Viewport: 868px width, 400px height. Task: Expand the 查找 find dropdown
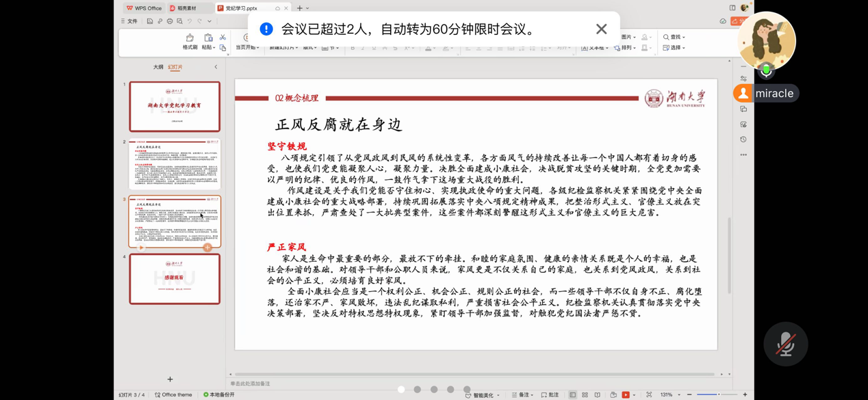pyautogui.click(x=674, y=37)
